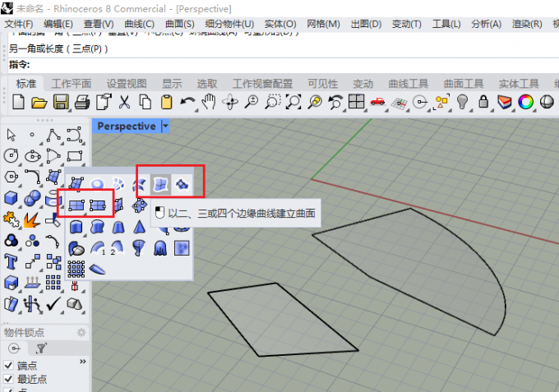The width and height of the screenshot is (559, 392).
Task: Open the Perspective viewport dropdown arrow
Action: click(165, 126)
